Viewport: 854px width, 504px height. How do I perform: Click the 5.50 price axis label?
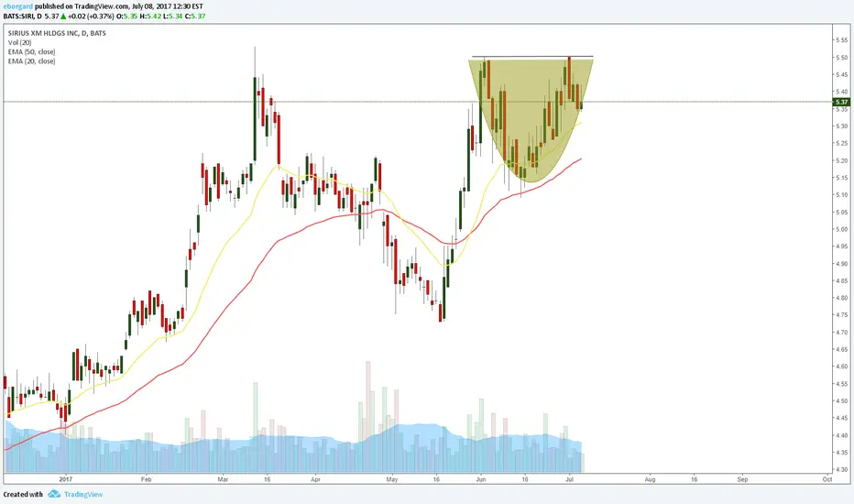(841, 58)
